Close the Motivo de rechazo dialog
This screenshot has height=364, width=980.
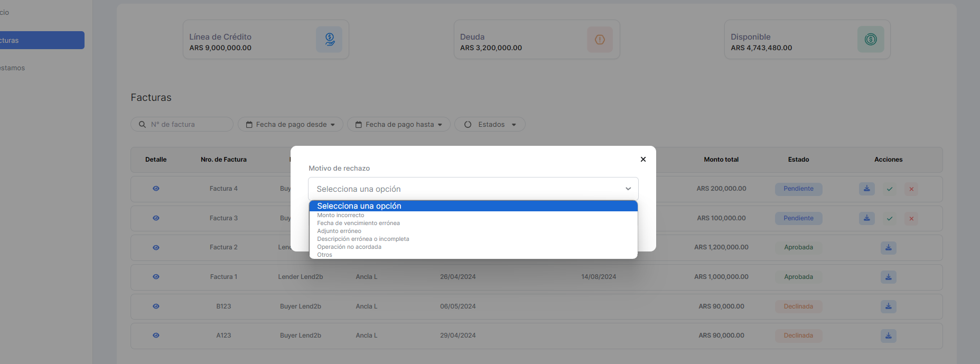pyautogui.click(x=643, y=160)
